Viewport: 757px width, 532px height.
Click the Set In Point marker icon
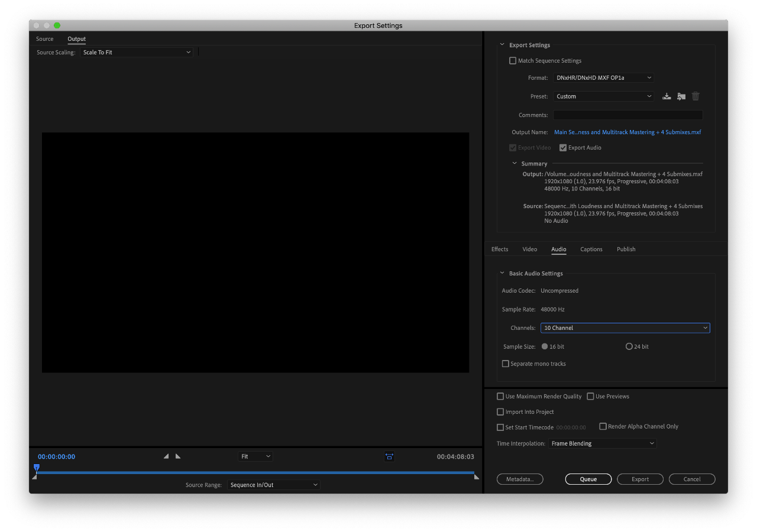point(166,456)
